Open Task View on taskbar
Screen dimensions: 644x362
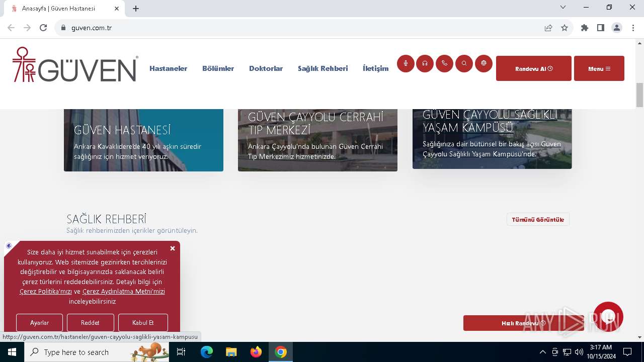point(181,352)
